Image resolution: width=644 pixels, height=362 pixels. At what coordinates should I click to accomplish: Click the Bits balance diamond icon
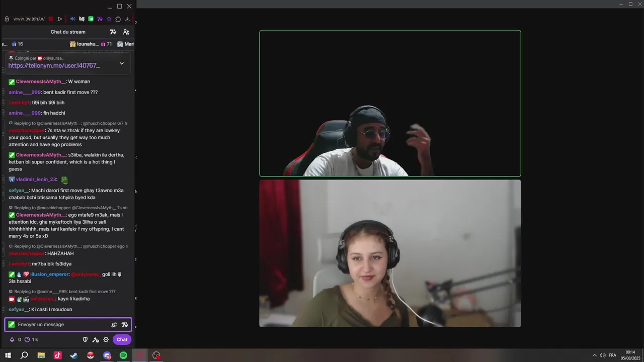(12, 339)
